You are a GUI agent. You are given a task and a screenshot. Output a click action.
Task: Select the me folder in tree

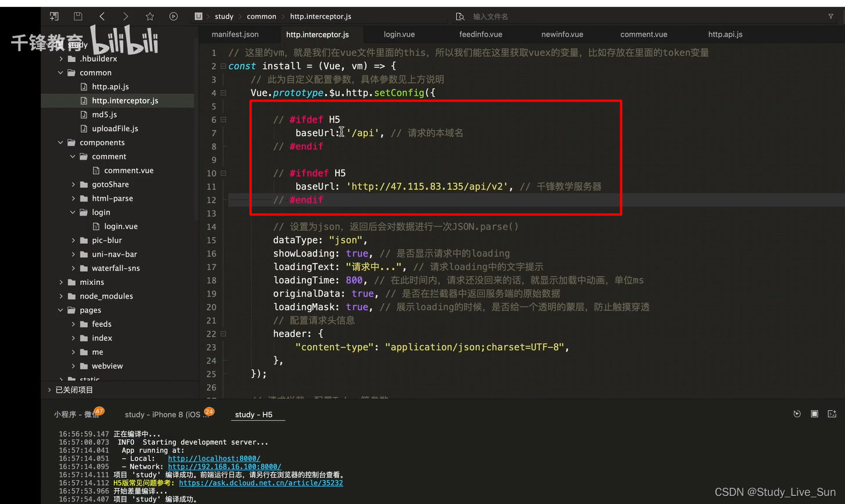click(98, 352)
